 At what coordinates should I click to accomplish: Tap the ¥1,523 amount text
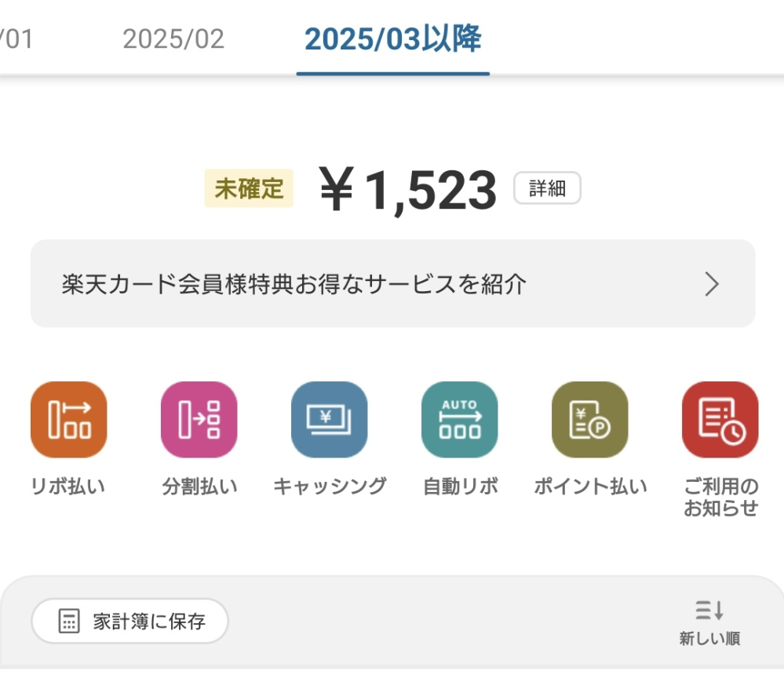pyautogui.click(x=408, y=191)
